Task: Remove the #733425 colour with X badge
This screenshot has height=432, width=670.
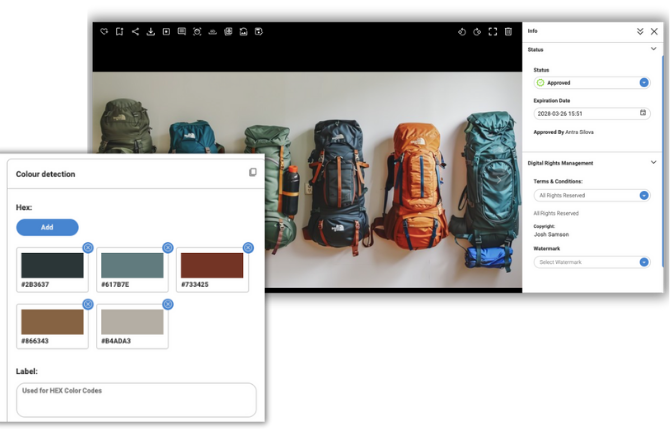Action: pyautogui.click(x=248, y=247)
